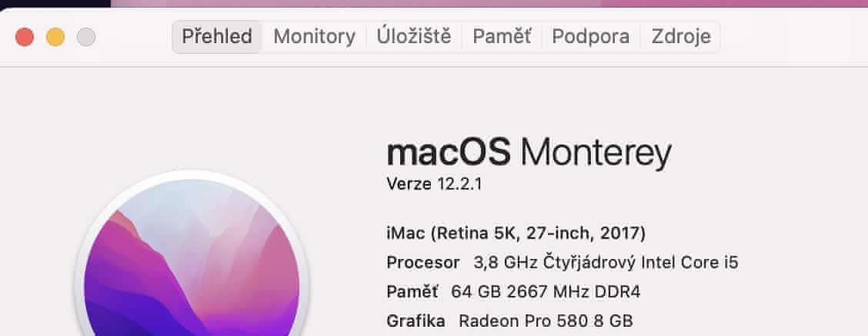Image resolution: width=868 pixels, height=336 pixels.
Task: Select the iMac Retina 5K model line
Action: coord(516,232)
